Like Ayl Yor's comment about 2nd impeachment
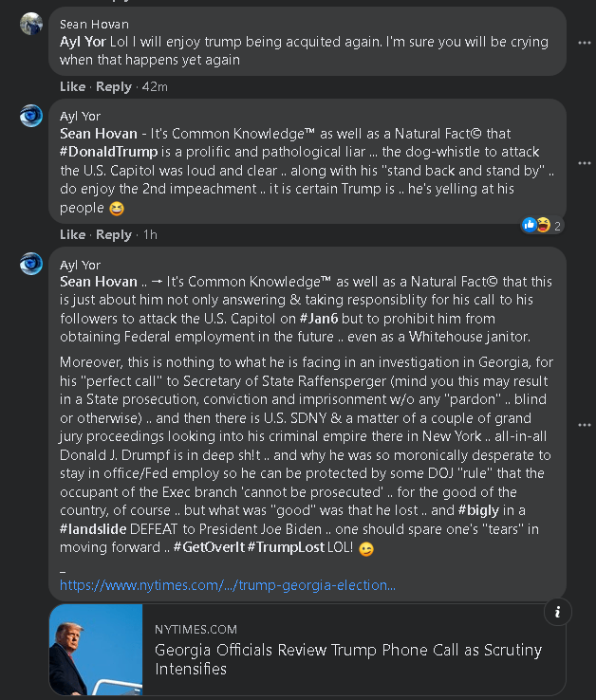596x700 pixels. point(72,234)
